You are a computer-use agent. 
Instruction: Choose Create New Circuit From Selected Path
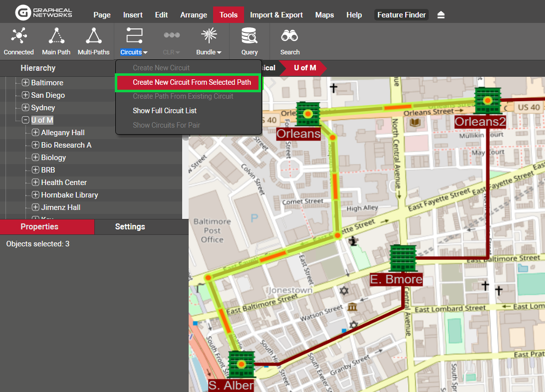pos(192,82)
